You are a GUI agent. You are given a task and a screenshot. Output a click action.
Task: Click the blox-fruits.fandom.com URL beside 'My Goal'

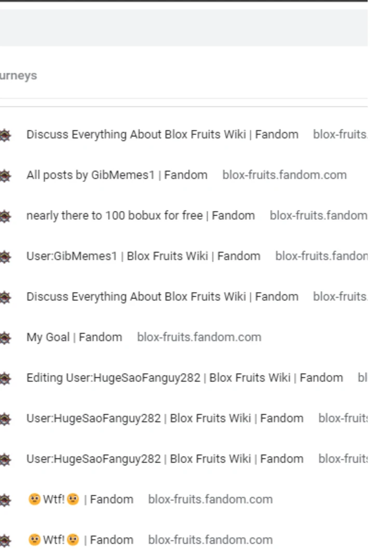tap(198, 336)
